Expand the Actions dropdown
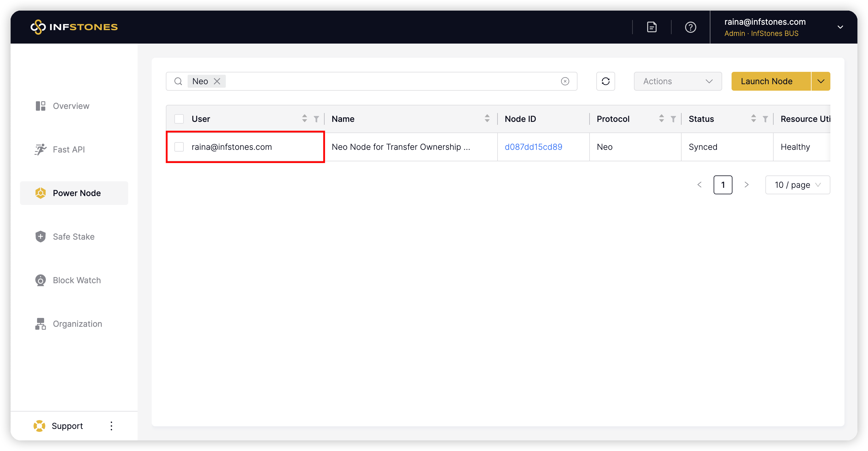 click(x=678, y=81)
